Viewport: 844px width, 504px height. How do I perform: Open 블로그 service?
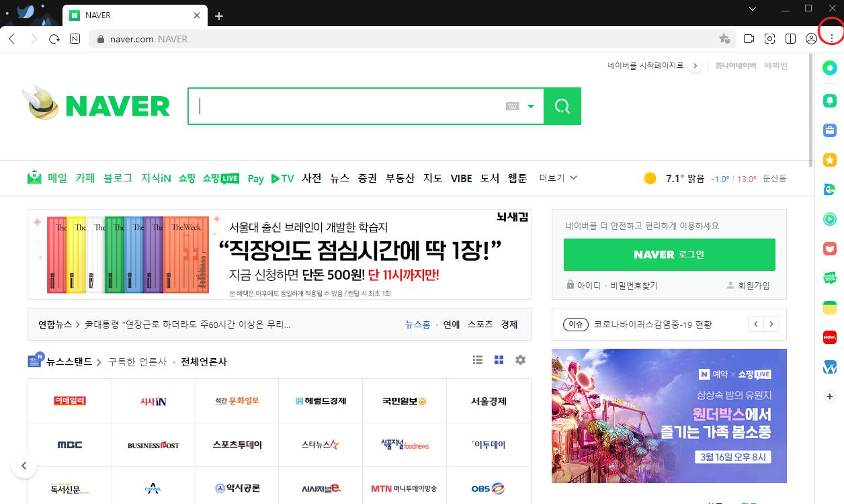point(118,178)
